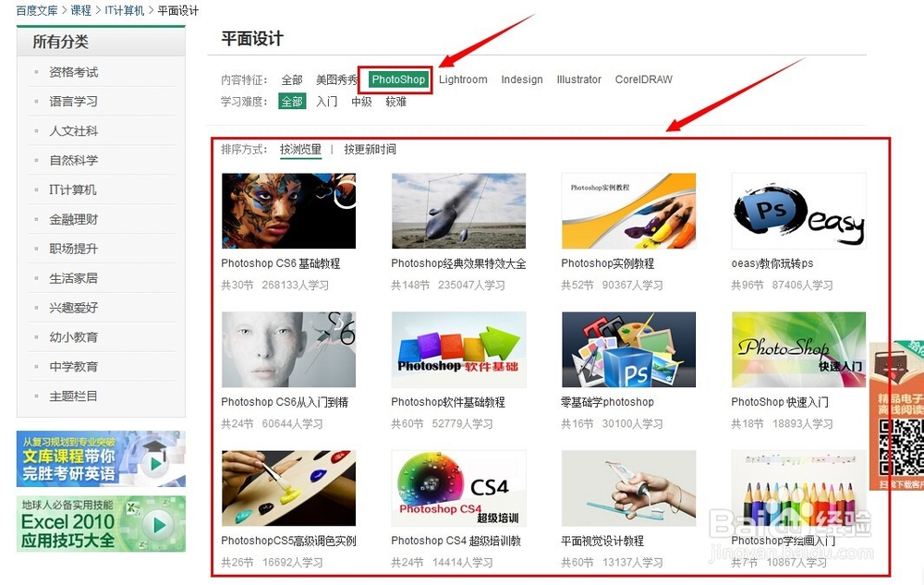Open 百度文库 breadcrumb link

tap(37, 10)
